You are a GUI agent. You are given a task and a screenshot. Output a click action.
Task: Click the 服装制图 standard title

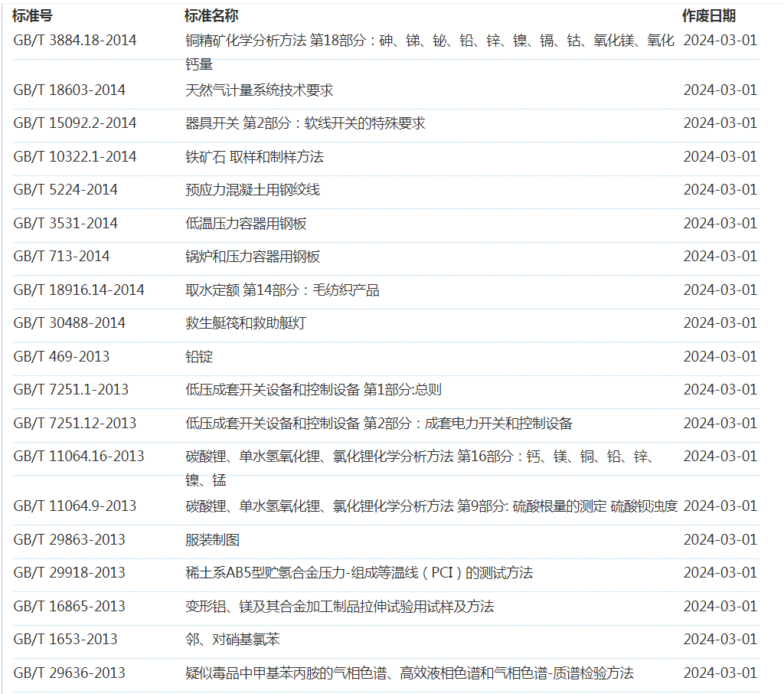212,540
